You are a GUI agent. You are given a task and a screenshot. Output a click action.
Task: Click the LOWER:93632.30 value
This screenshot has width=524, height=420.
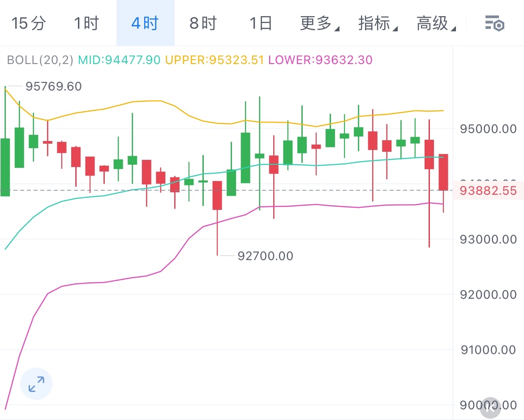point(320,60)
